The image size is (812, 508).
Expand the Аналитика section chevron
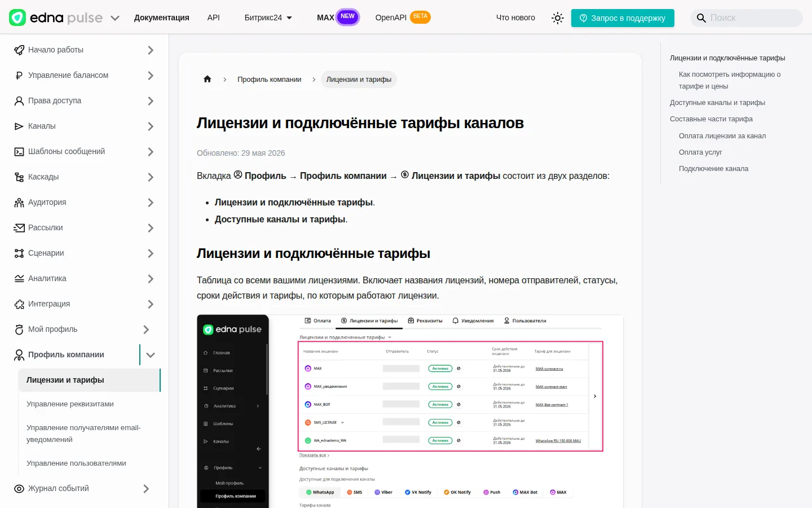tap(151, 279)
